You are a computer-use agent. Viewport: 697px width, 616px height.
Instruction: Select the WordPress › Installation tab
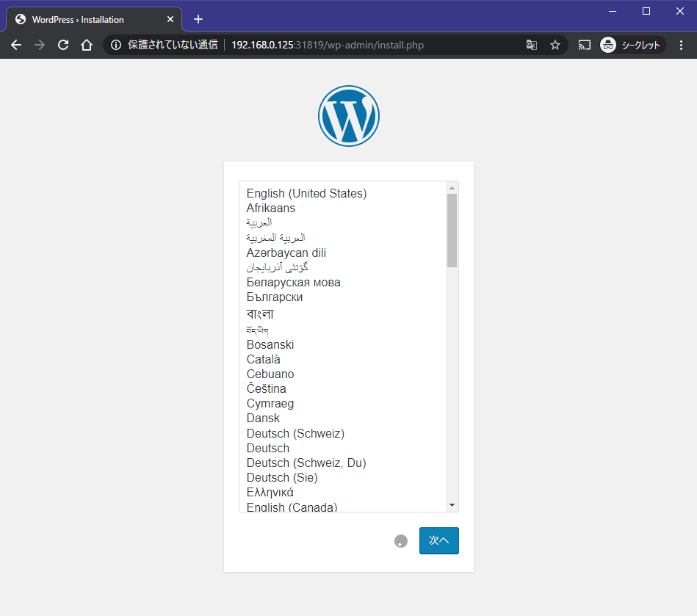(x=93, y=19)
